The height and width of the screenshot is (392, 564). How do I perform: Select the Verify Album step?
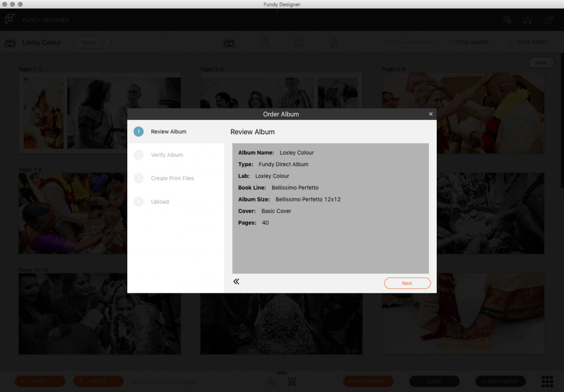pos(176,155)
